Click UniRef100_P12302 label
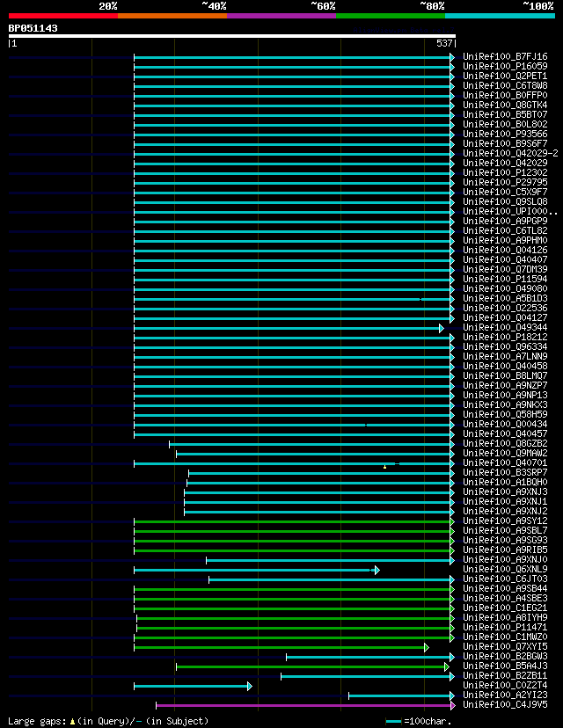This screenshot has width=563, height=728. (x=505, y=172)
